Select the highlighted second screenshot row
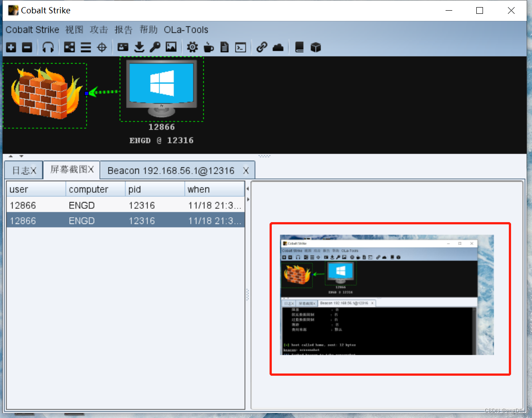 tap(126, 221)
